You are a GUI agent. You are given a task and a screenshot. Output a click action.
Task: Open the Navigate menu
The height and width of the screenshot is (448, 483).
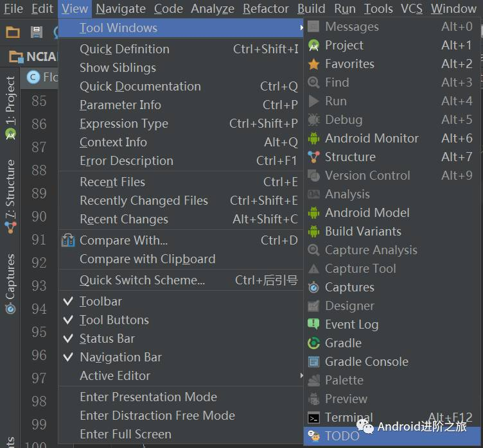tap(121, 8)
